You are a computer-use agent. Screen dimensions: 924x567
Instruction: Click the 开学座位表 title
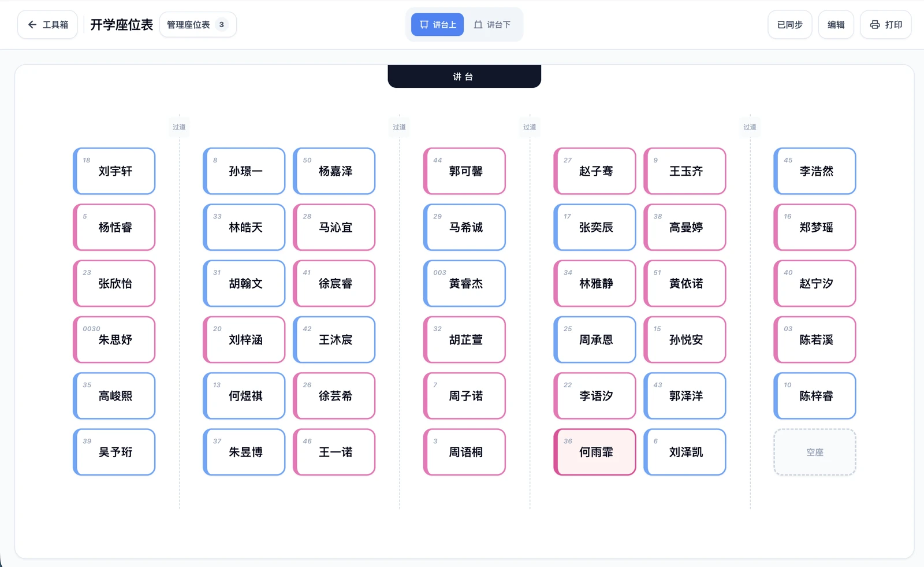click(x=122, y=25)
